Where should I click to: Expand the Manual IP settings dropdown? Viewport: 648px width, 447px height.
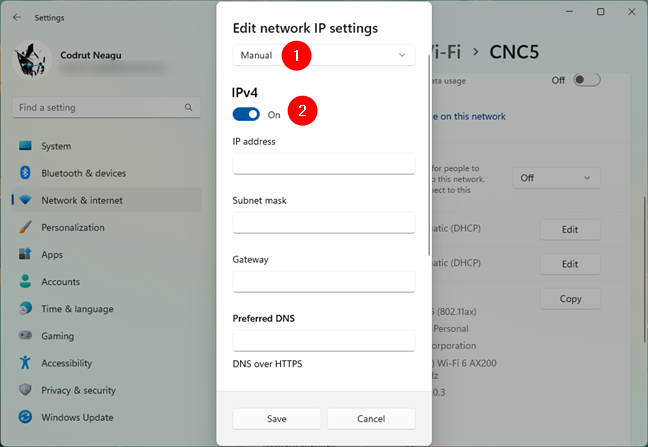click(323, 55)
